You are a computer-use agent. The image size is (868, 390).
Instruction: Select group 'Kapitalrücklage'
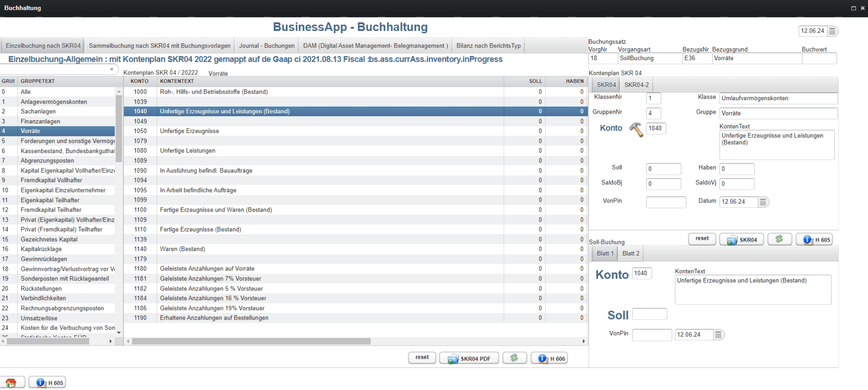pos(58,249)
